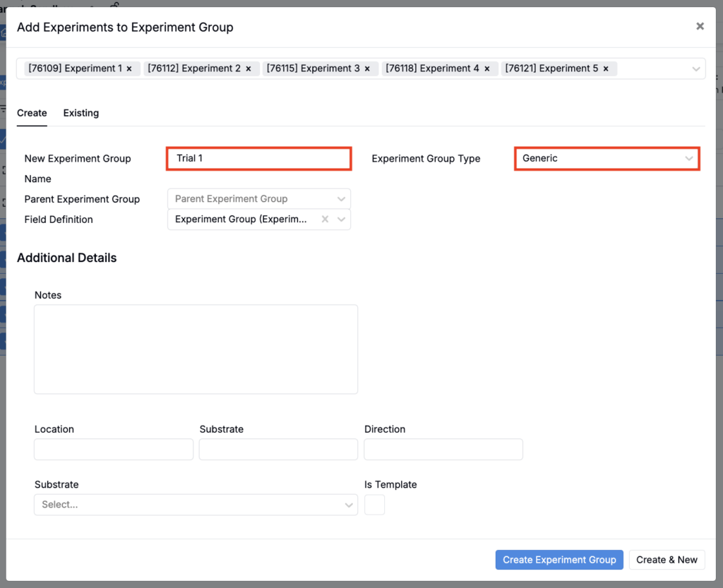
Task: Remove Experiment 2 tag from selection
Action: pos(249,68)
